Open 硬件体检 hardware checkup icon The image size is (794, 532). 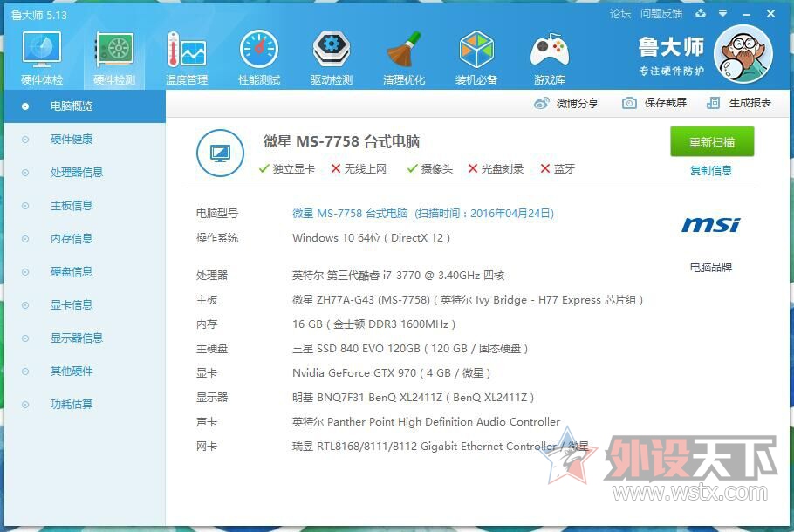click(x=41, y=58)
